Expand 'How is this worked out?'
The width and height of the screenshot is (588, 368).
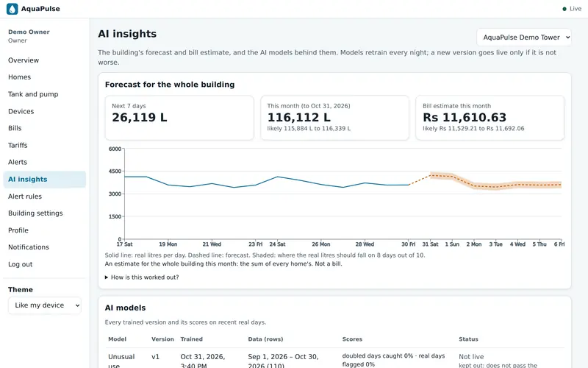pyautogui.click(x=142, y=277)
